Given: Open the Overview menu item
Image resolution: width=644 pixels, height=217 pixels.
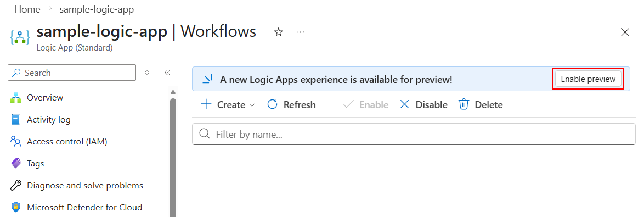Looking at the screenshot, I should pos(45,97).
